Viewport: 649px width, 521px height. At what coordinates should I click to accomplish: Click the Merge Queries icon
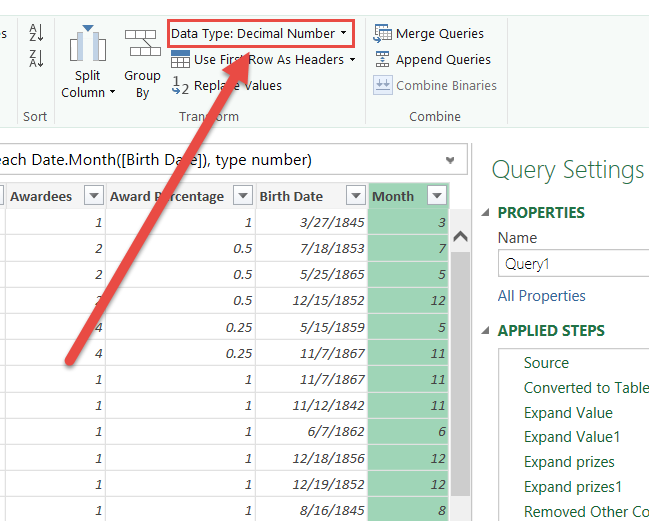382,34
